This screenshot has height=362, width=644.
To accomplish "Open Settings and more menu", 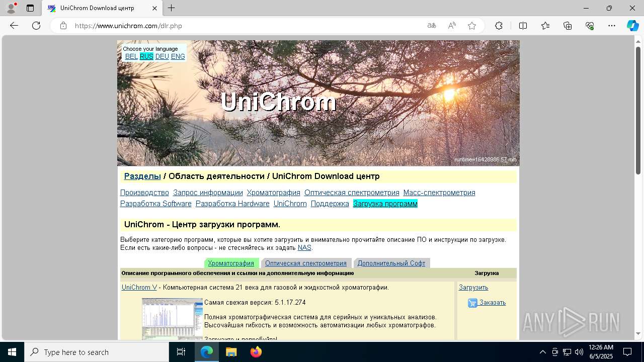I will [612, 26].
